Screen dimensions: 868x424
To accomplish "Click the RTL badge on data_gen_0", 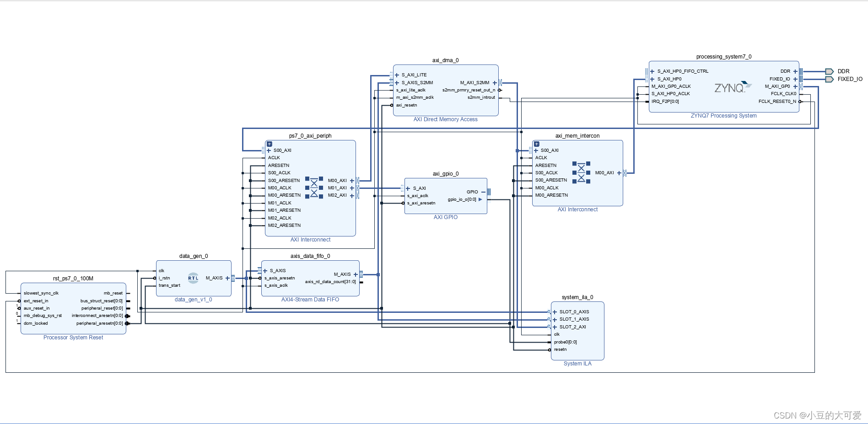I will pyautogui.click(x=193, y=278).
